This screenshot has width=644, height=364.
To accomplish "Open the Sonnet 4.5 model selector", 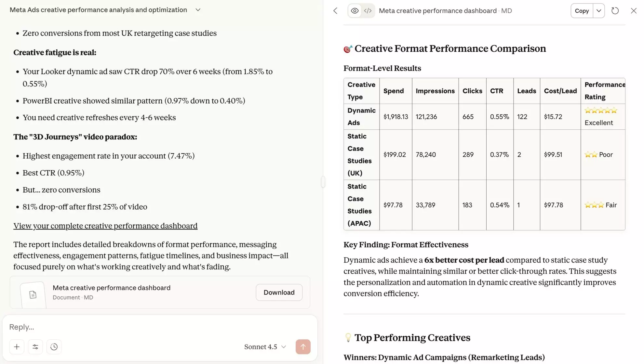I will 265,347.
